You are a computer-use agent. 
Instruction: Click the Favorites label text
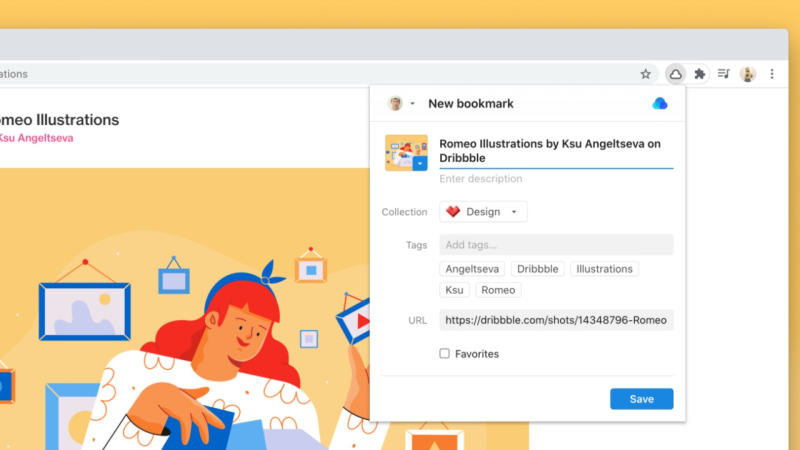(477, 354)
